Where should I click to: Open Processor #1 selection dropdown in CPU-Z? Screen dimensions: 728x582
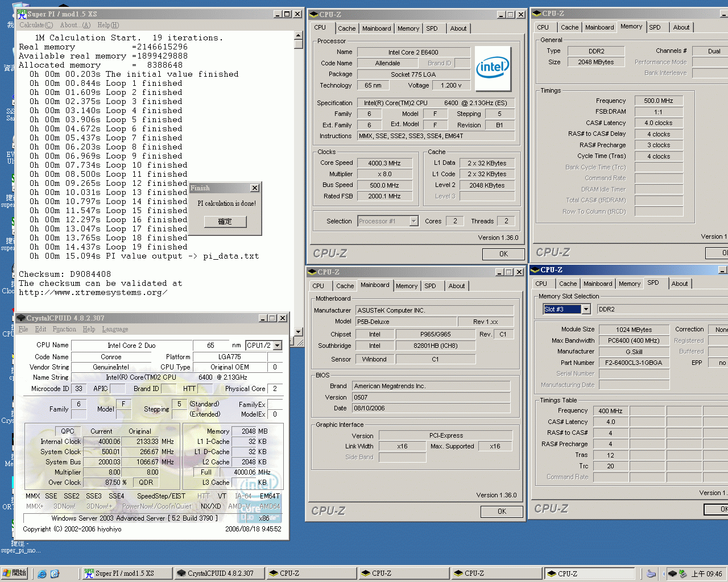point(414,221)
